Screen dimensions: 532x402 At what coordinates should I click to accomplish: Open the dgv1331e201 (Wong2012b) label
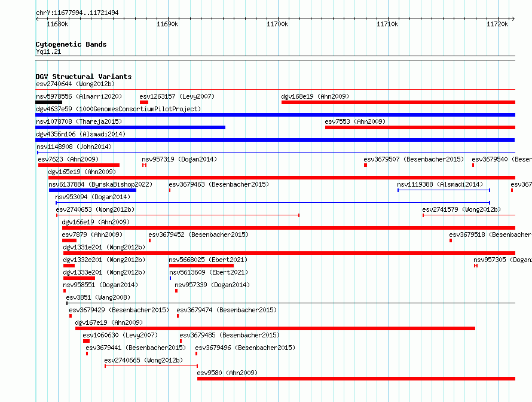pos(104,247)
